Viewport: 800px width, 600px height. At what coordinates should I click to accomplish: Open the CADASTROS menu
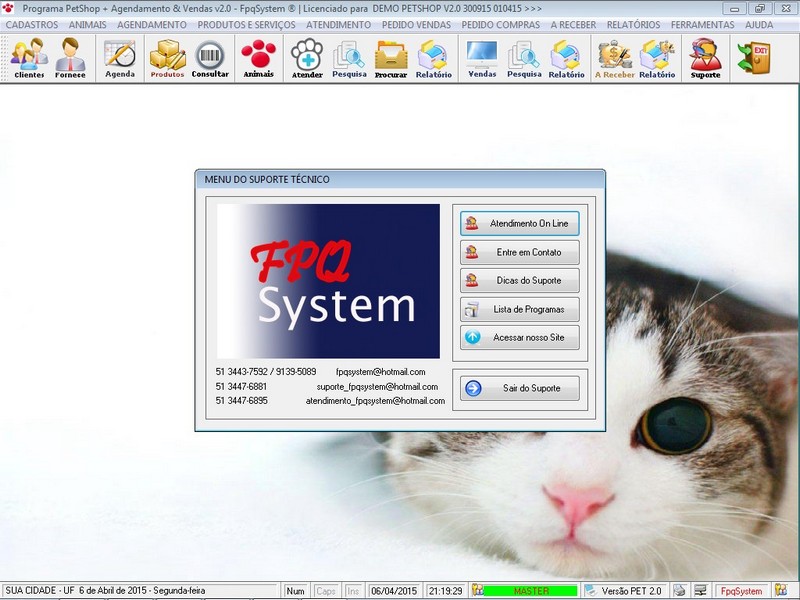(32, 24)
